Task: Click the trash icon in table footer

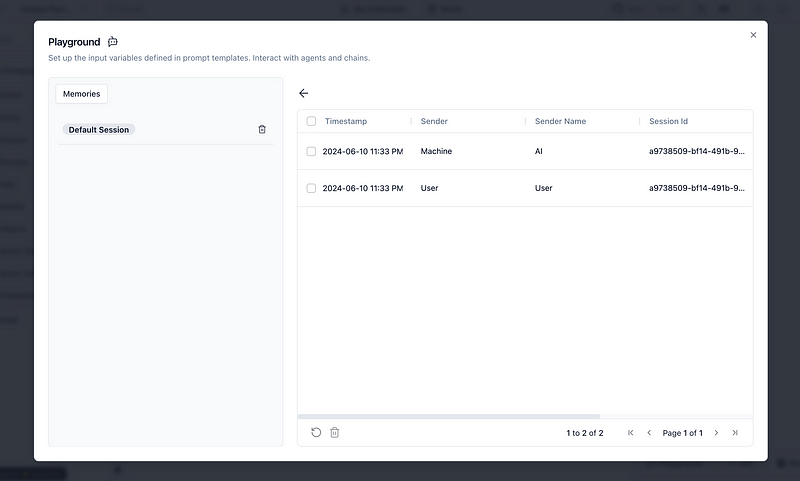Action: click(335, 432)
